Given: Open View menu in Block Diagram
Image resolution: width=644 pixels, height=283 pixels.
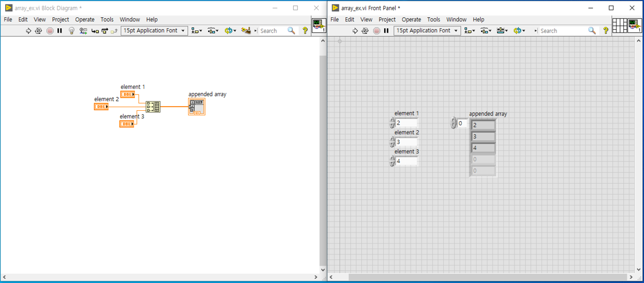Looking at the screenshot, I should (40, 20).
